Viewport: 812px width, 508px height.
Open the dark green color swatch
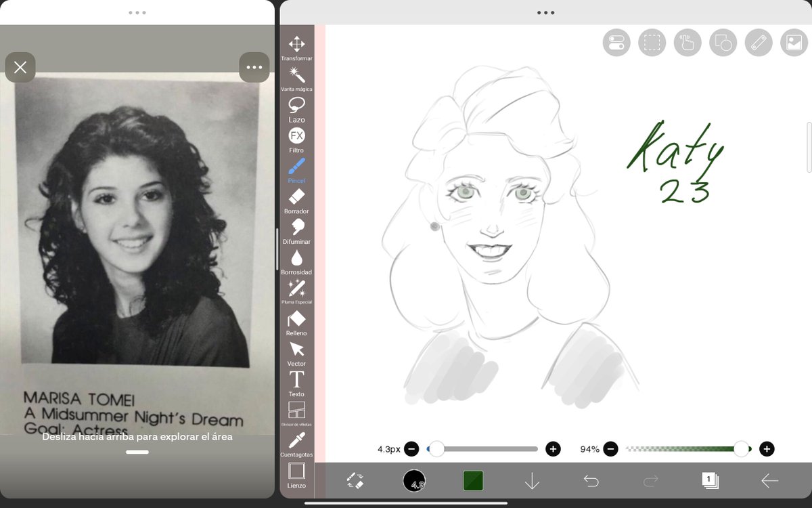473,481
